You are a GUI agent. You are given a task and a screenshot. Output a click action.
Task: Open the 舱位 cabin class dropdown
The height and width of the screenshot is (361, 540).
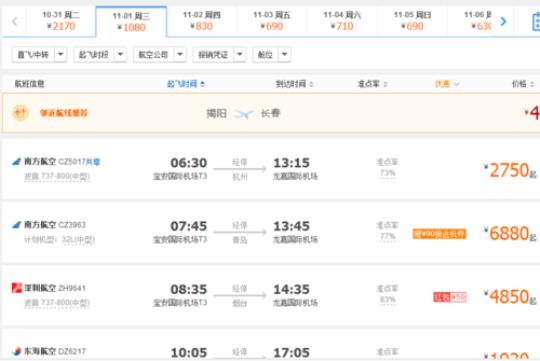pos(272,54)
